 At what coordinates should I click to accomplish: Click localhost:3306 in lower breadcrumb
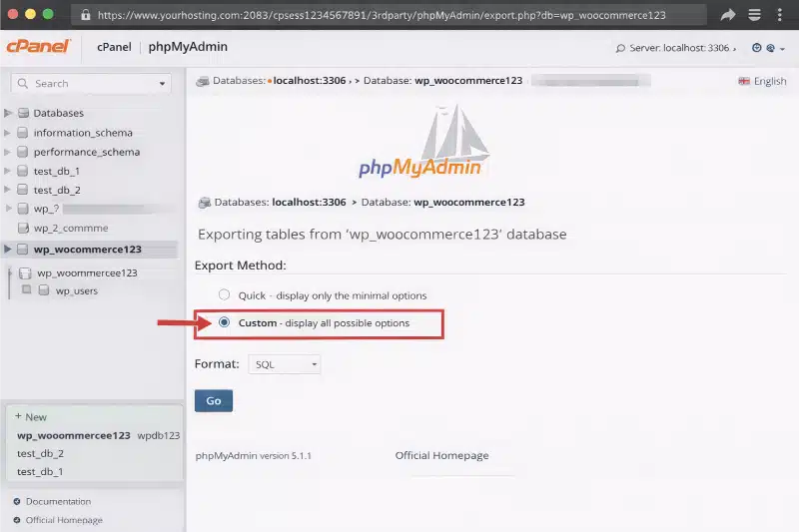point(309,202)
